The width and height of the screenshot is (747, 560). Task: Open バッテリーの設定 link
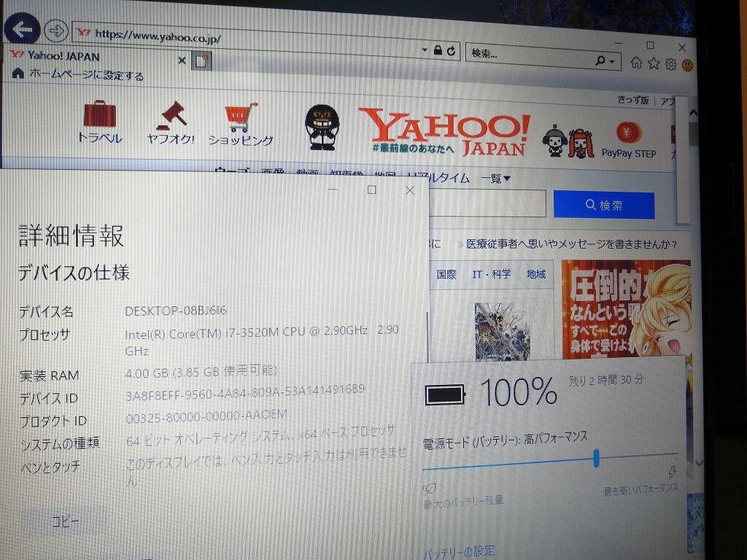[x=458, y=553]
